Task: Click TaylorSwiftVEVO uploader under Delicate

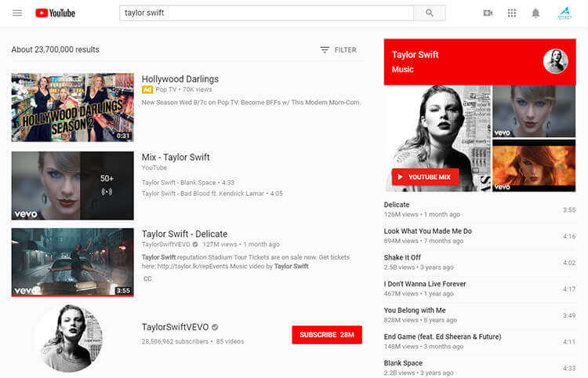Action: click(165, 245)
